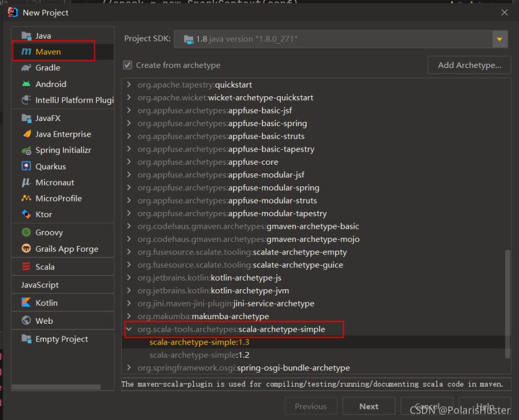Click the Cancel button
Image resolution: width=519 pixels, height=420 pixels.
tap(427, 406)
